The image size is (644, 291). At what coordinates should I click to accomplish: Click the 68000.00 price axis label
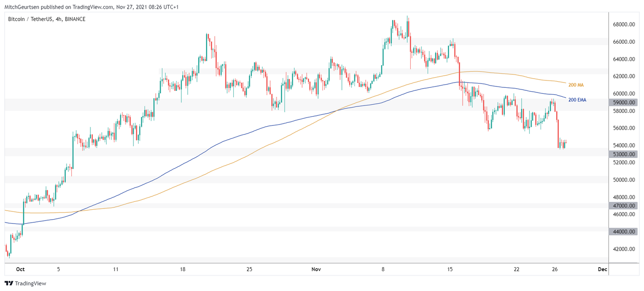tap(624, 25)
